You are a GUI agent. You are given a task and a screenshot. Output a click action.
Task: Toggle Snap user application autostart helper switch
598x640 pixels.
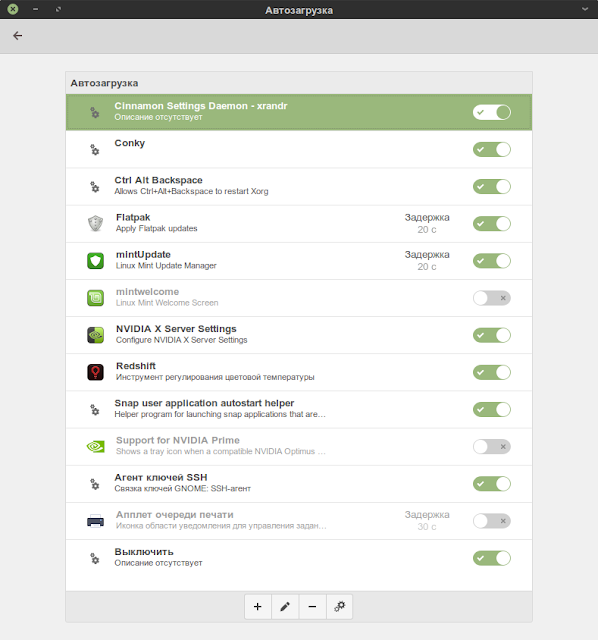click(492, 409)
